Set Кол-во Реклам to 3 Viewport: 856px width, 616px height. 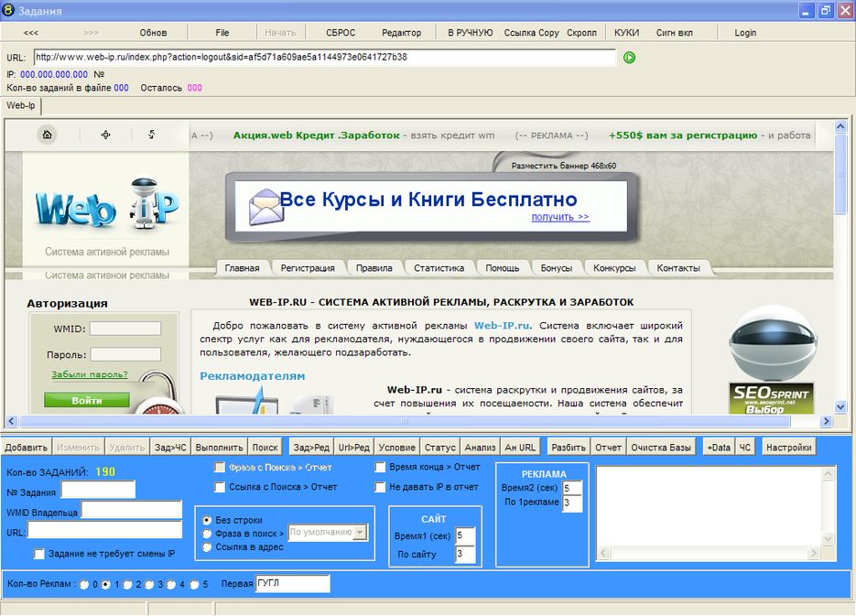(x=149, y=584)
